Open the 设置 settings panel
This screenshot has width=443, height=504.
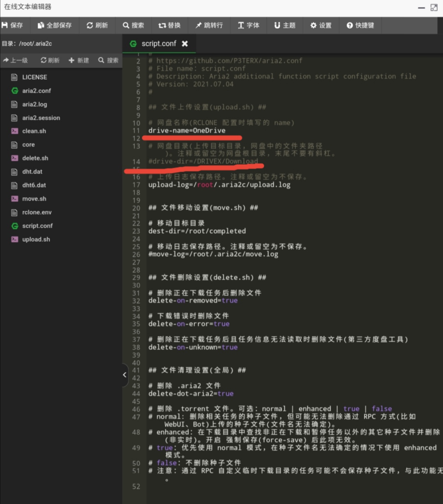(x=321, y=25)
